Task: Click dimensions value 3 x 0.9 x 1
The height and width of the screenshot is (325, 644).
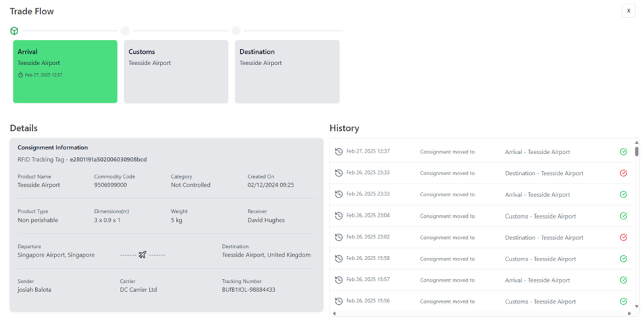Action: click(x=107, y=220)
